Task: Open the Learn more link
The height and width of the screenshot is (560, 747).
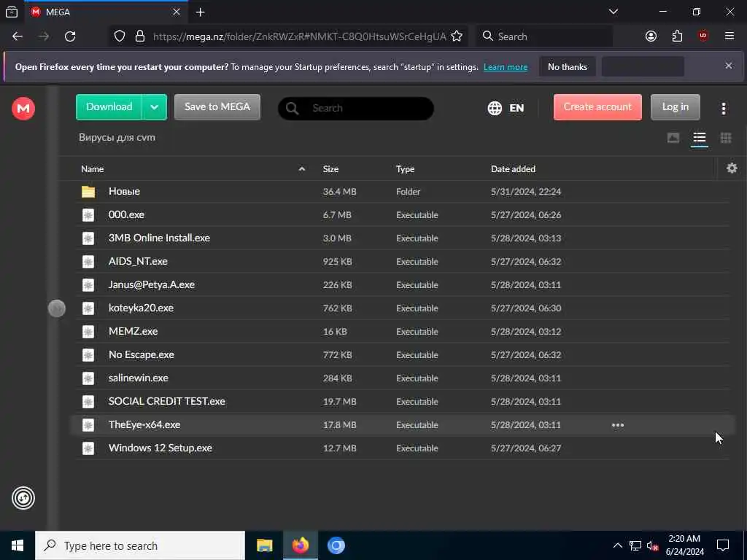Action: [506, 67]
